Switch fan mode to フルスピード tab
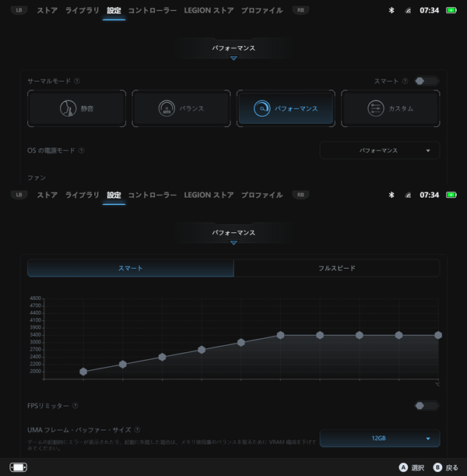 [336, 268]
